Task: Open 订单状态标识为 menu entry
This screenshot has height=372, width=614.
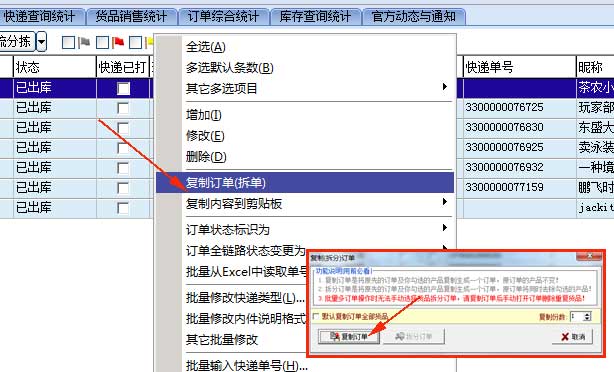Action: (305, 229)
